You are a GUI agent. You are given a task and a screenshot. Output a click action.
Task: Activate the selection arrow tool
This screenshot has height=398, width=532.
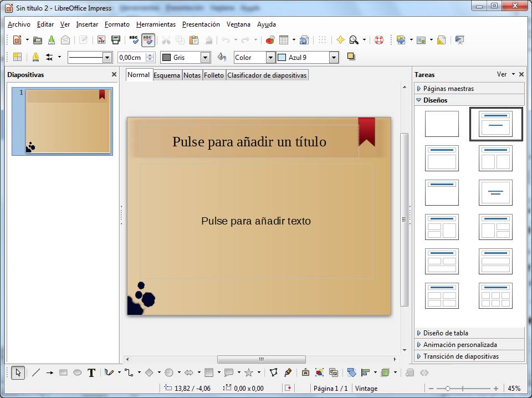point(17,373)
